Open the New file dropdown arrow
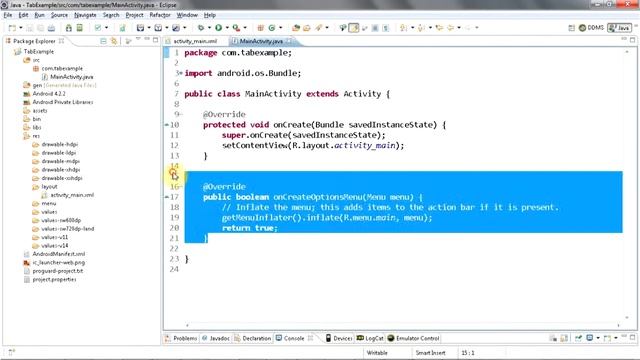The height and width of the screenshot is (360, 640). coord(20,28)
